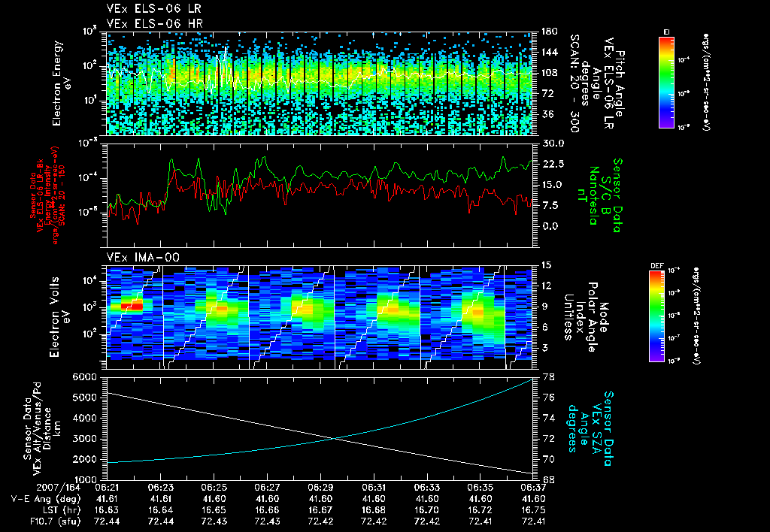This screenshot has height=532, width=770.
Task: Click the polar angle index tick 15
Action: click(x=547, y=265)
